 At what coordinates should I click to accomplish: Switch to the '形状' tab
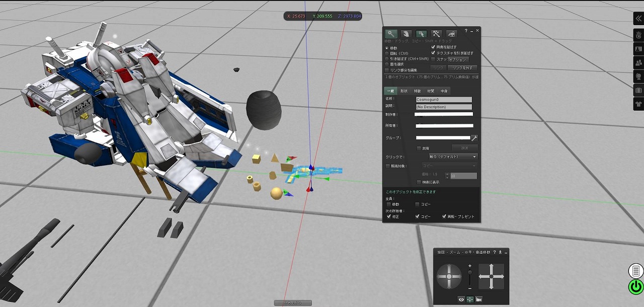404,91
